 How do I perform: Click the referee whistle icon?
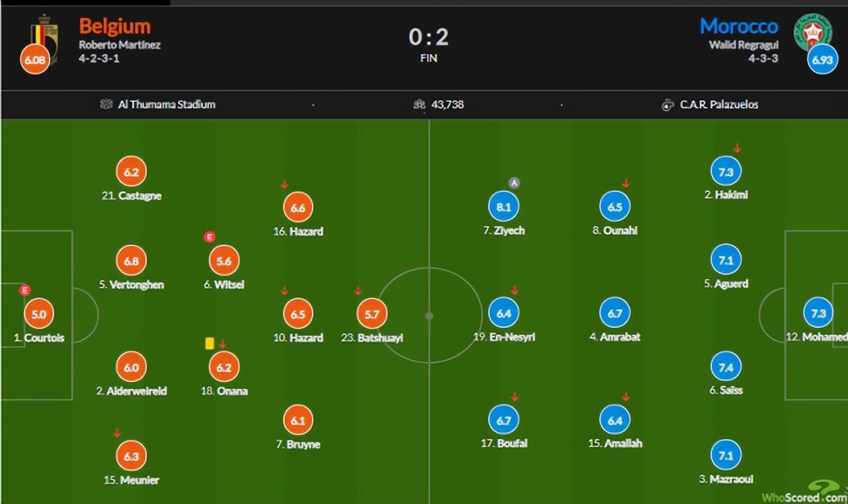pyautogui.click(x=668, y=105)
